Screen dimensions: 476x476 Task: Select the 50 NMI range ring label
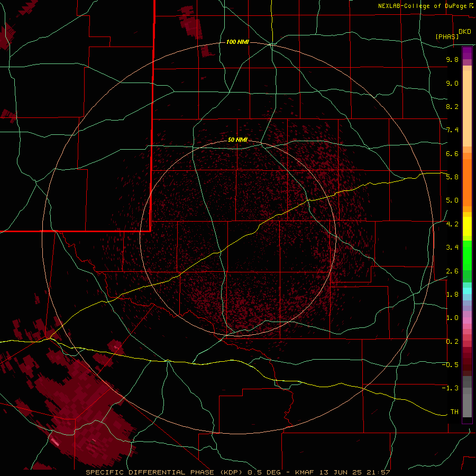pos(237,140)
